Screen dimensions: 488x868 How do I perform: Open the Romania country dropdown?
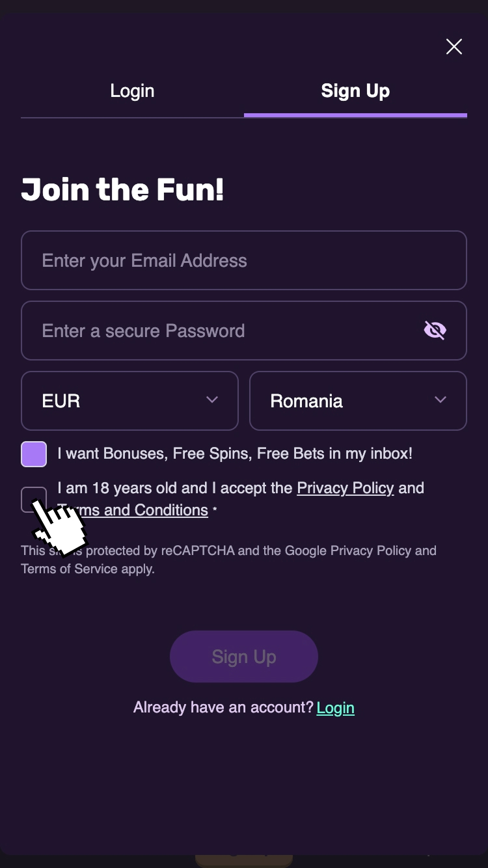coord(358,401)
